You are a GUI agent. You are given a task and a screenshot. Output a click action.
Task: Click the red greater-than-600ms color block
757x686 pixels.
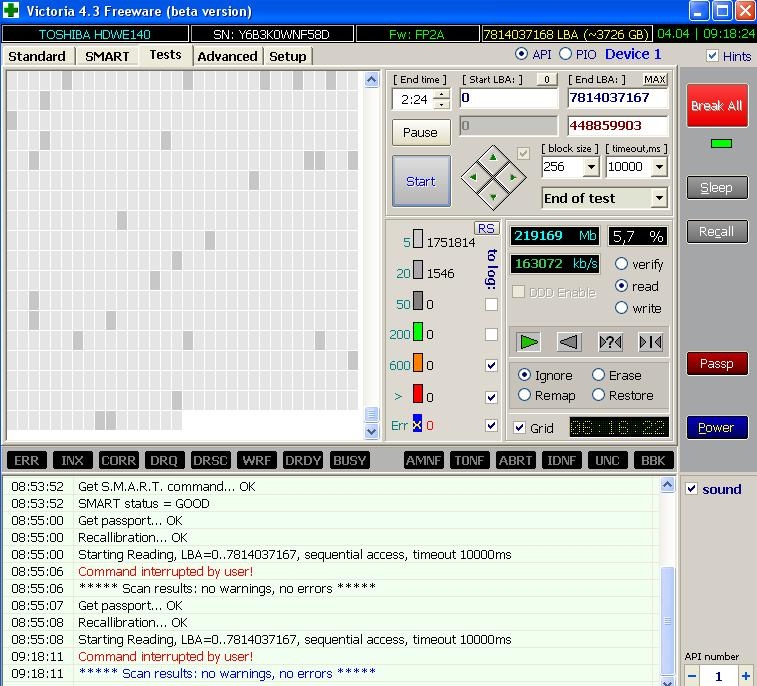418,393
